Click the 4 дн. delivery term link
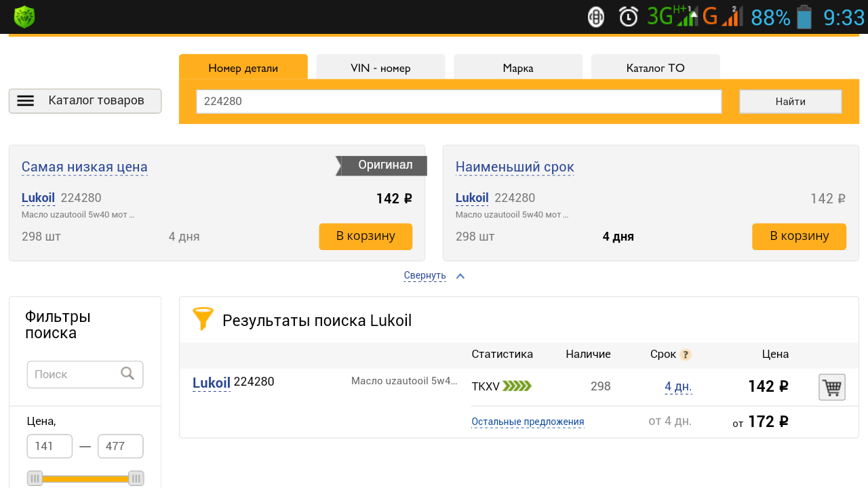Screen dimensions: 868x488 678,387
